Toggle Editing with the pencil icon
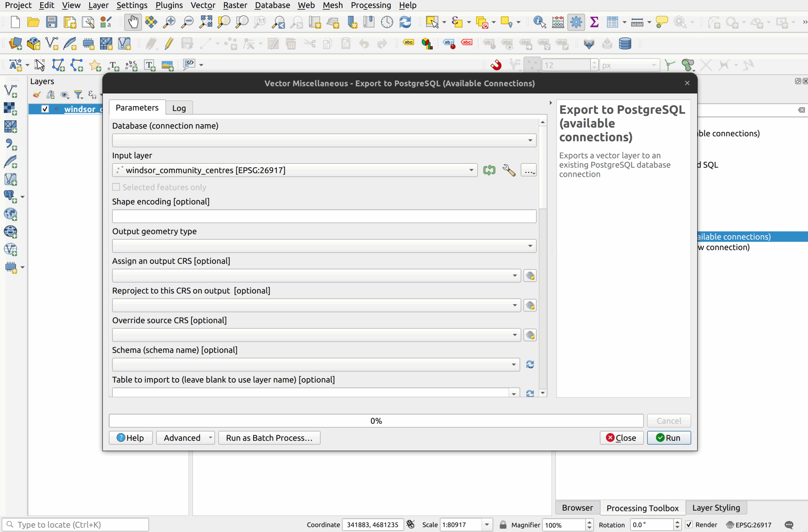 pos(169,44)
